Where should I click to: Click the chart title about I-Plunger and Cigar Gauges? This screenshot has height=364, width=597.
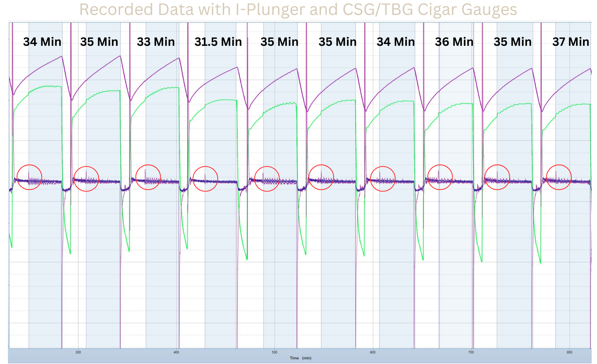[x=298, y=10]
